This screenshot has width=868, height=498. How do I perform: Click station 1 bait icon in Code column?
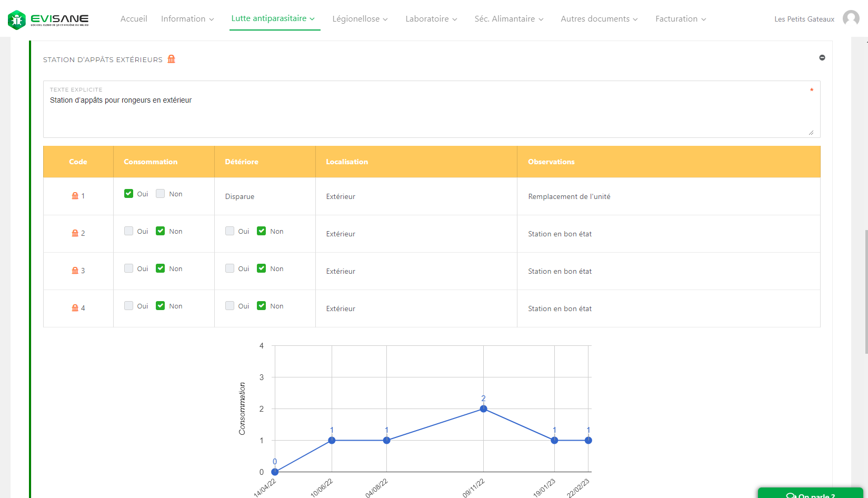click(75, 196)
